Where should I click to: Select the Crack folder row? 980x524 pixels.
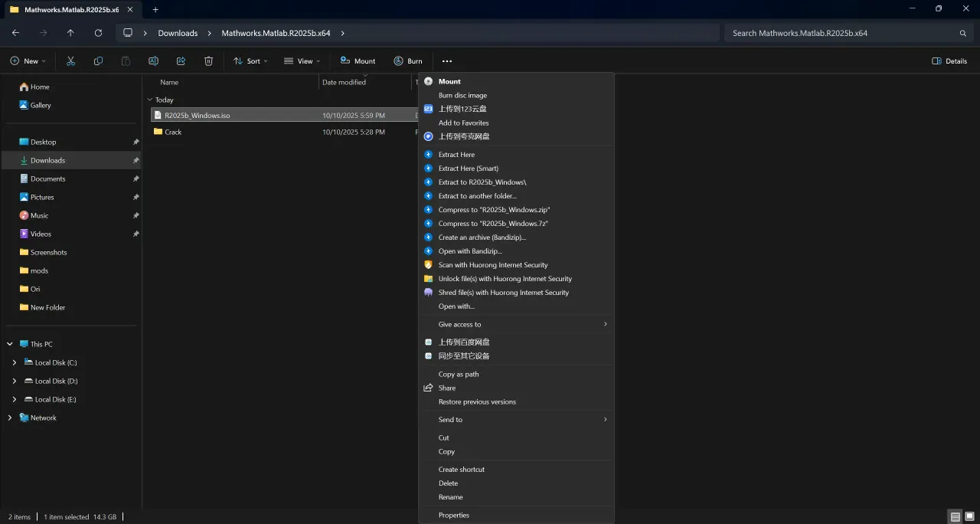point(283,132)
